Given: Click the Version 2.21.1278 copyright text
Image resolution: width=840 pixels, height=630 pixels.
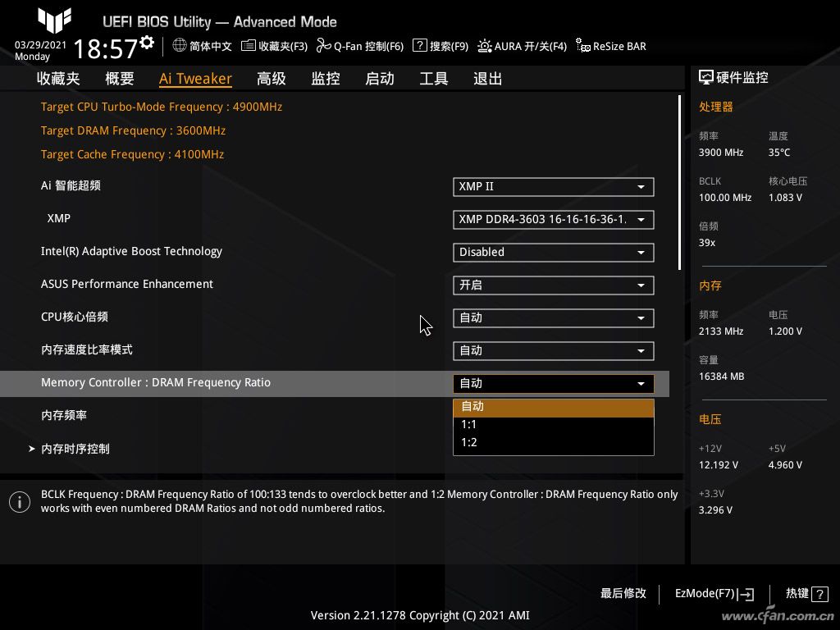Looking at the screenshot, I should pyautogui.click(x=420, y=615).
